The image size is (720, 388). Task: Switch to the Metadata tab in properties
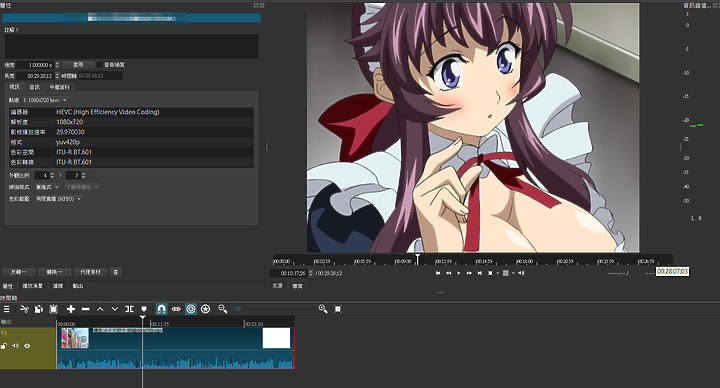point(60,87)
